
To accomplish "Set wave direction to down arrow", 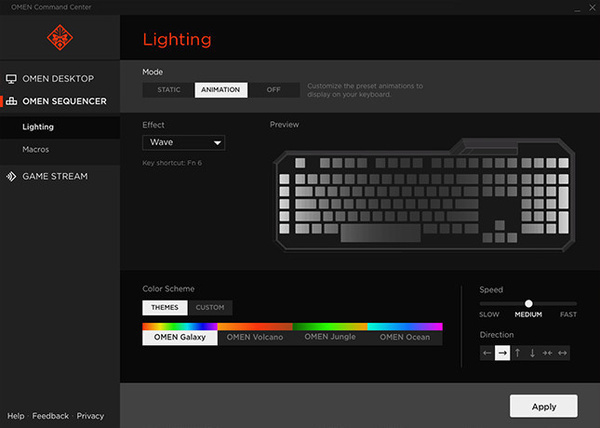I will click(532, 353).
